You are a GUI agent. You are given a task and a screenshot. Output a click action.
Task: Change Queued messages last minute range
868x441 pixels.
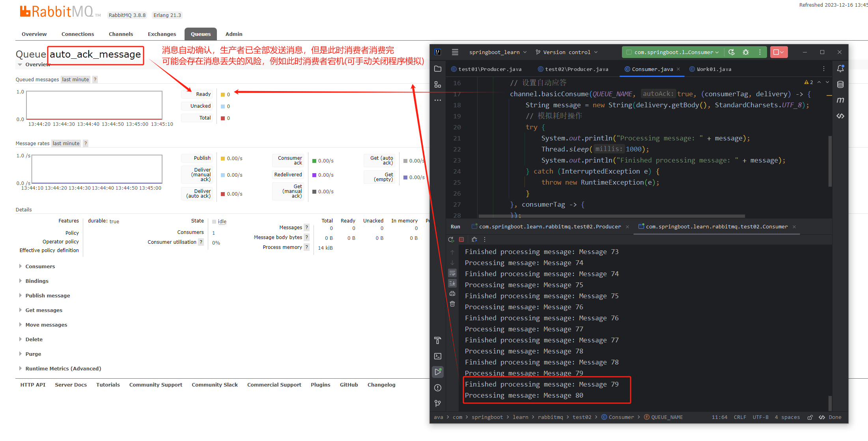coord(75,79)
